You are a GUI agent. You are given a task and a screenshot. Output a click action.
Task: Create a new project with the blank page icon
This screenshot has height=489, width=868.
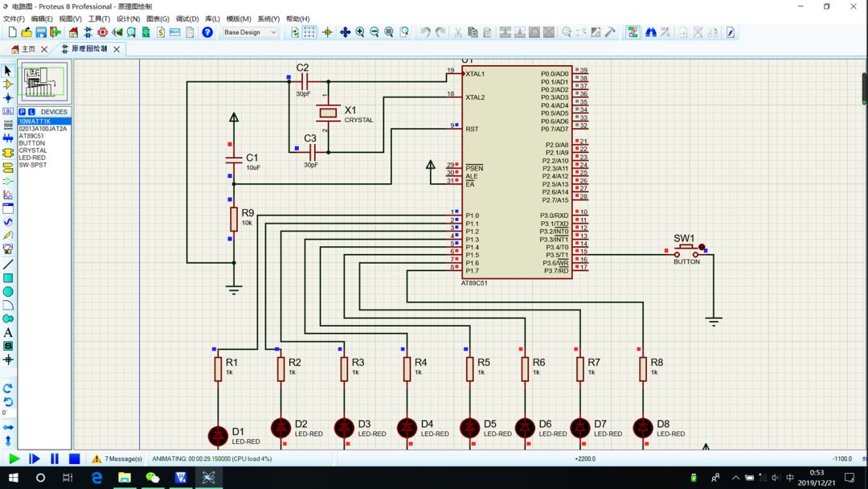[x=12, y=33]
